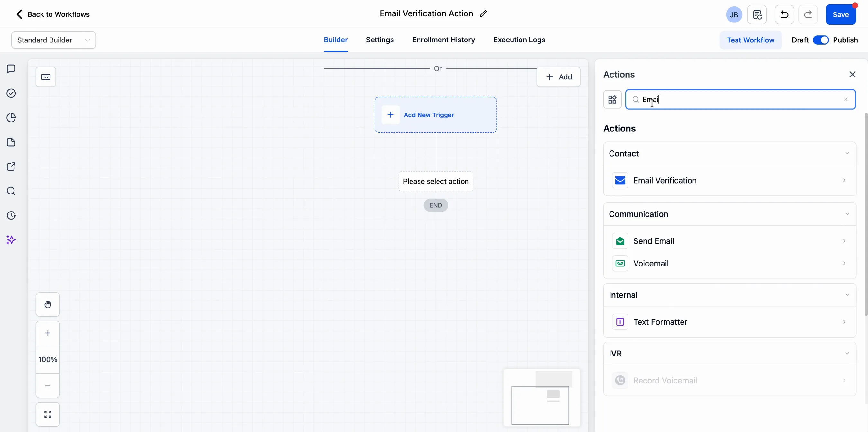This screenshot has height=432, width=868.
Task: Open the Execution Logs tab
Action: pyautogui.click(x=519, y=40)
